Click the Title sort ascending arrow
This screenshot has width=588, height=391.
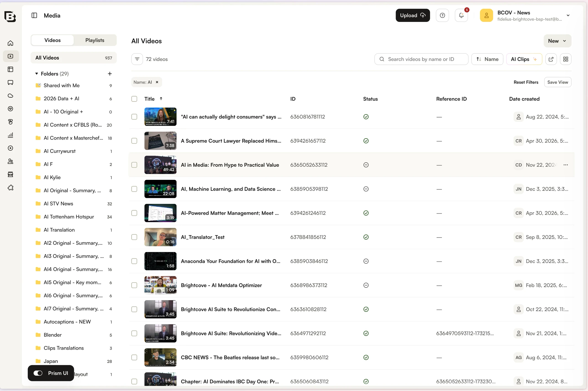pos(161,99)
